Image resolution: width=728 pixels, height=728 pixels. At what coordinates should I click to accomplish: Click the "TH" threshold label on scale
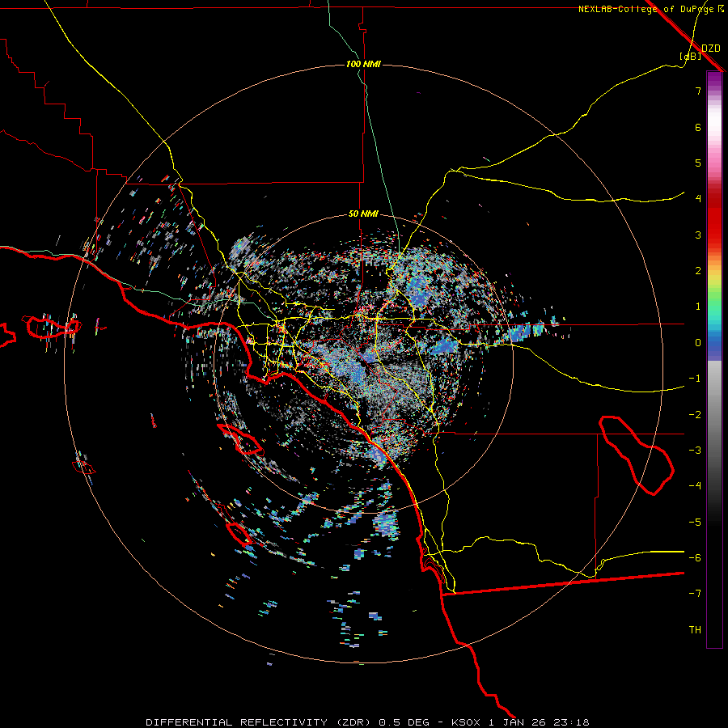point(695,630)
